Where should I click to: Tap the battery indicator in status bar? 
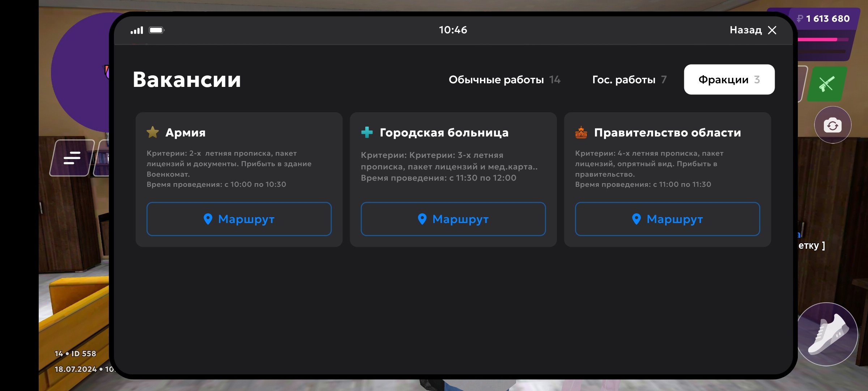(x=156, y=30)
